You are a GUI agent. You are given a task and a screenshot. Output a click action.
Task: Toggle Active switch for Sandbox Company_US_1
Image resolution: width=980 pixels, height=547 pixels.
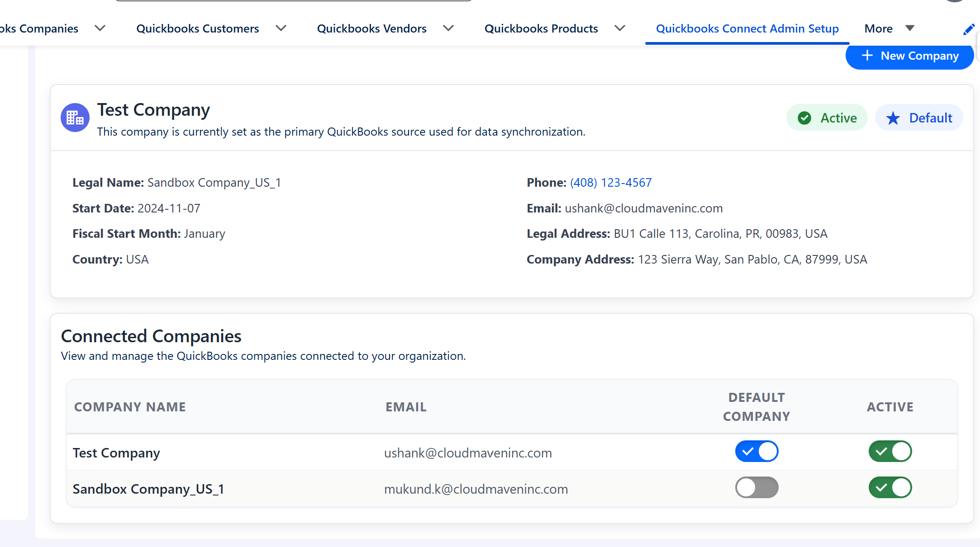(890, 487)
